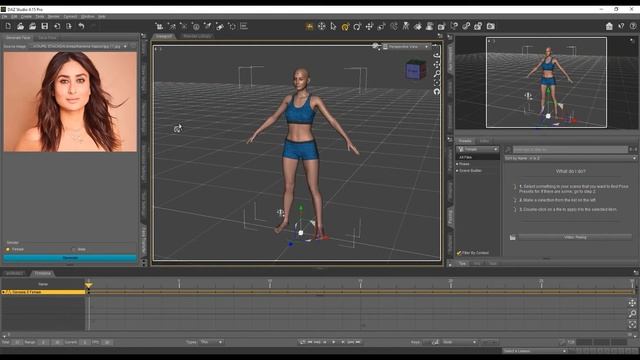Viewport: 640px width, 360px height.
Task: Open the Keys Node dropdown
Action: (459, 342)
